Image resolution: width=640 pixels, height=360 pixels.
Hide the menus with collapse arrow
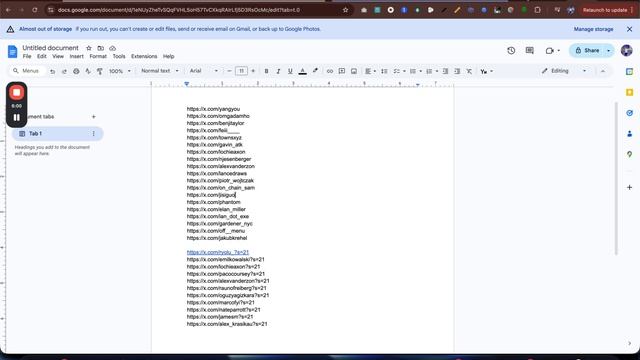603,71
